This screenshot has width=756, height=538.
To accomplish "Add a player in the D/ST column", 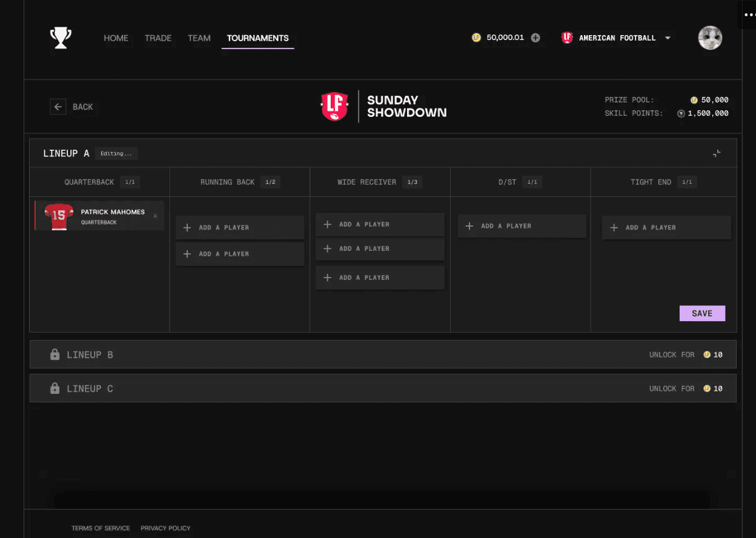I will tap(522, 226).
